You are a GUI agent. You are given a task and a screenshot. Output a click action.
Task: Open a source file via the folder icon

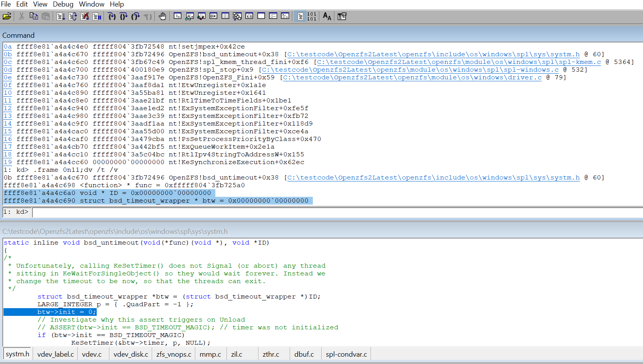(x=8, y=16)
